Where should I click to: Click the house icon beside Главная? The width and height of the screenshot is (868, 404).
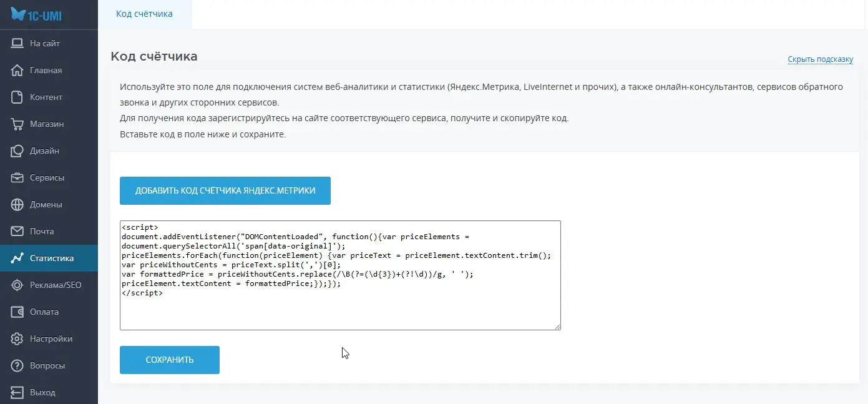(17, 70)
